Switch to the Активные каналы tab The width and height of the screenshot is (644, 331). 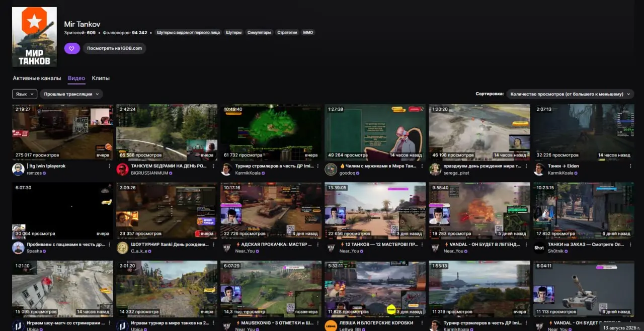pos(37,78)
